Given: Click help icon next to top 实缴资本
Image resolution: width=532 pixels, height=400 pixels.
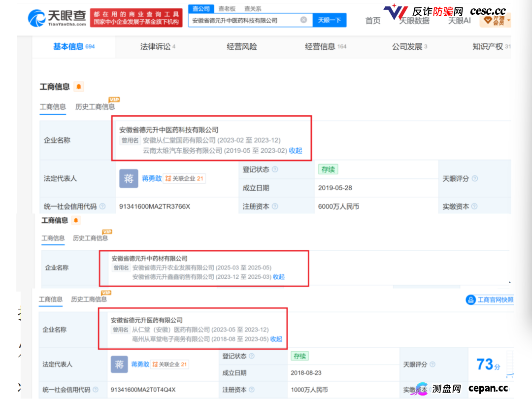Looking at the screenshot, I should pos(475,206).
